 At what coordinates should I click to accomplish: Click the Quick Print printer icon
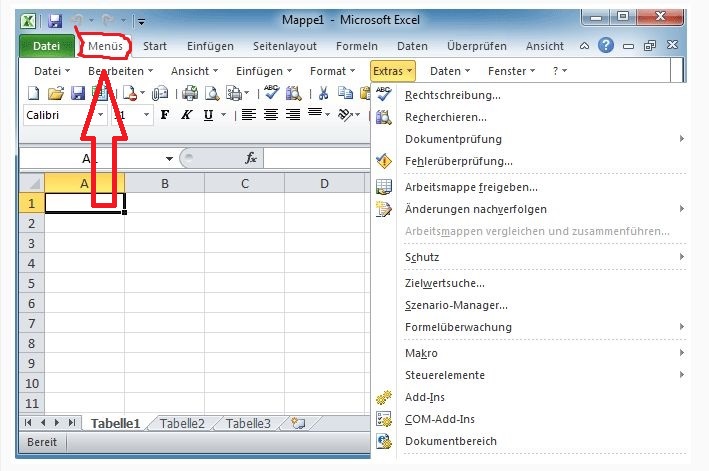tap(189, 94)
